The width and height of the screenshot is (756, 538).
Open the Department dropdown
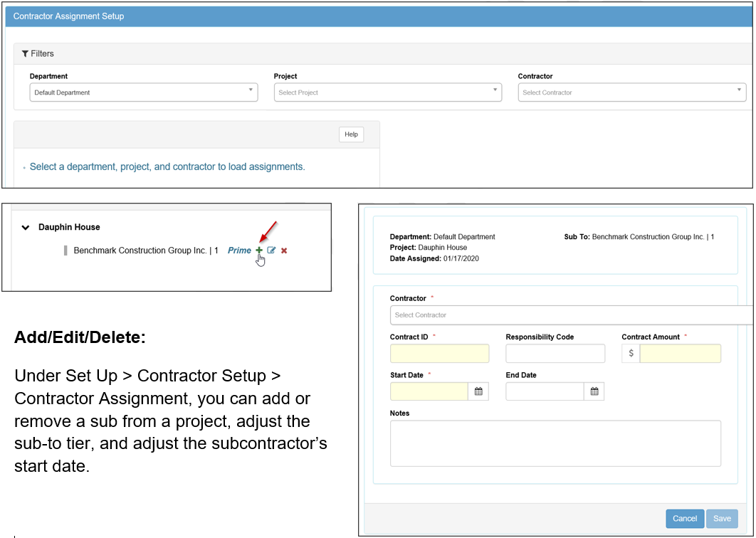(x=144, y=93)
